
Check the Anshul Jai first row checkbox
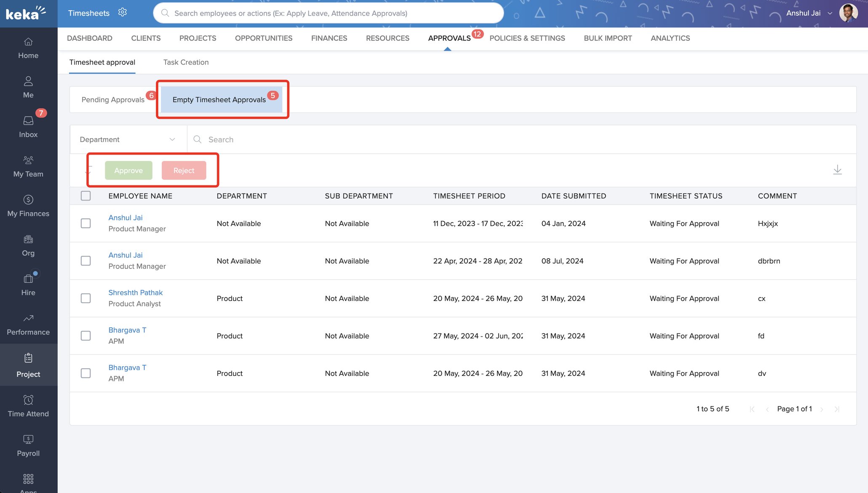[85, 223]
